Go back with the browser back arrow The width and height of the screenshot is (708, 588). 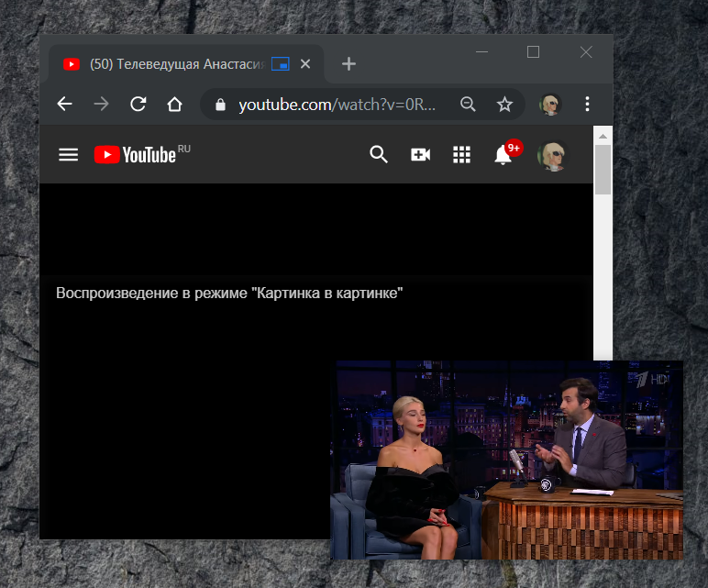pyautogui.click(x=64, y=104)
